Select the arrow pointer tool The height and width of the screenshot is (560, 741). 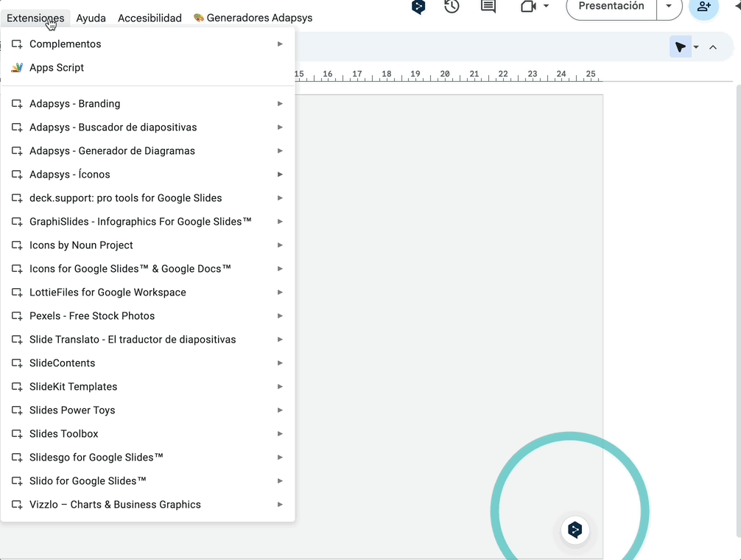[680, 47]
